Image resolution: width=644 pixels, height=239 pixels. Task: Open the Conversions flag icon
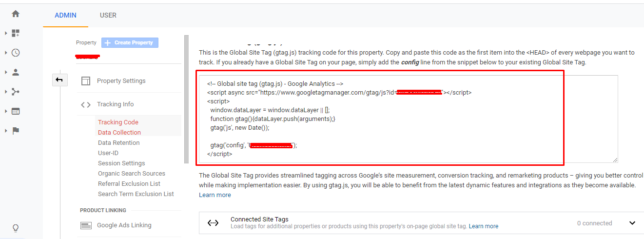16,131
